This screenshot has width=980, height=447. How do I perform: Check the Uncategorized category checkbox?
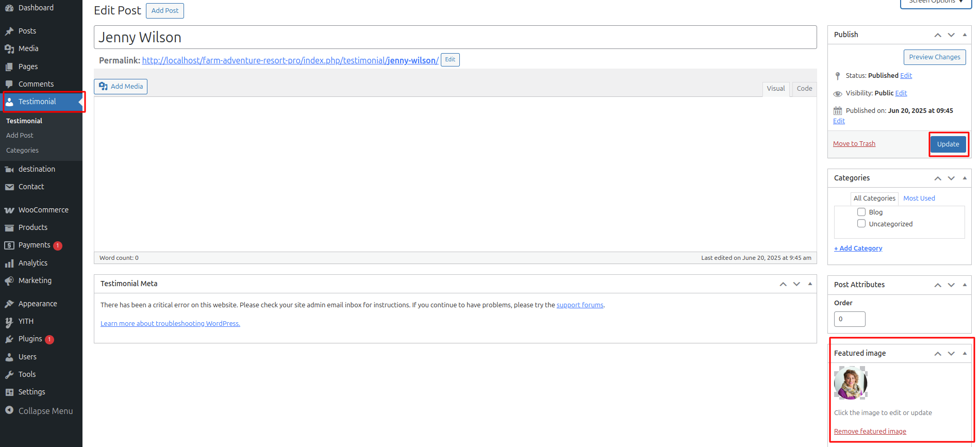[x=861, y=224]
